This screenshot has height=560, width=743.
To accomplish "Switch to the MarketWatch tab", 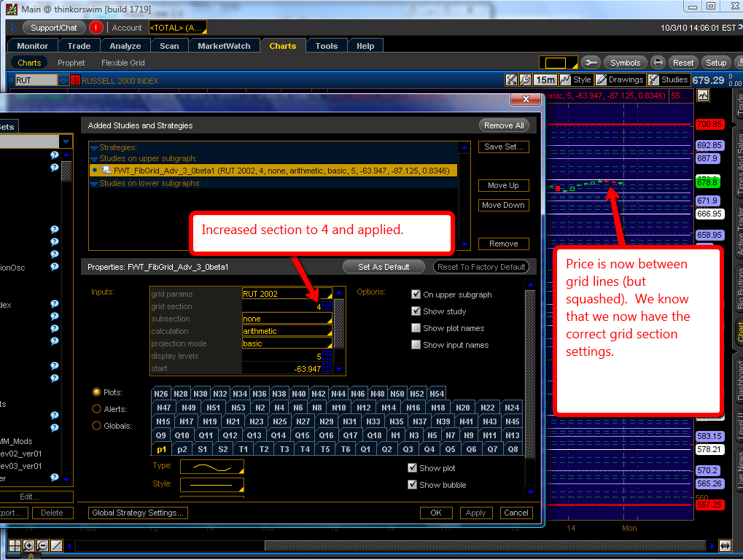I will click(x=224, y=46).
